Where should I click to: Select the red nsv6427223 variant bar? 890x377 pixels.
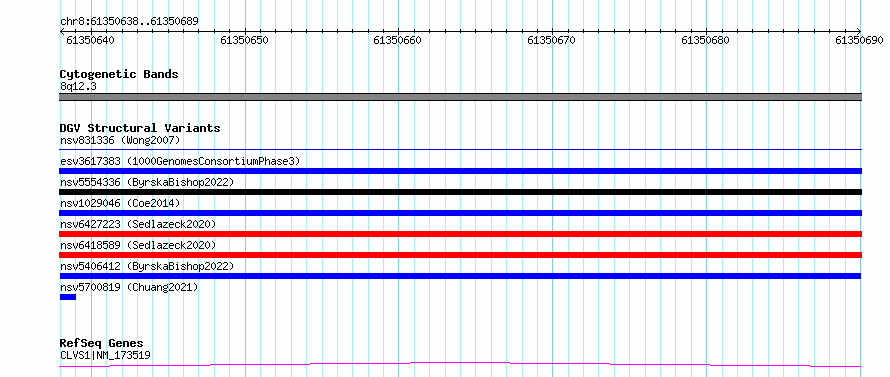(x=460, y=234)
